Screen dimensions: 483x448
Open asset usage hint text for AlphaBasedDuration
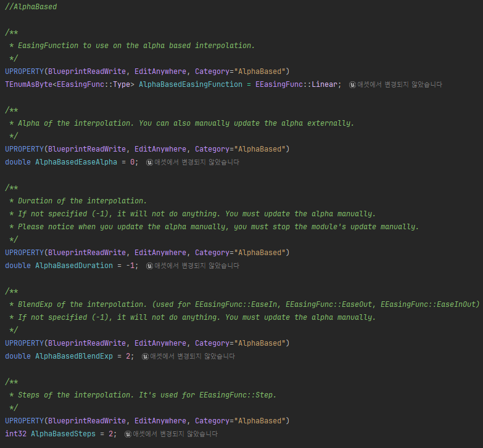[197, 266]
